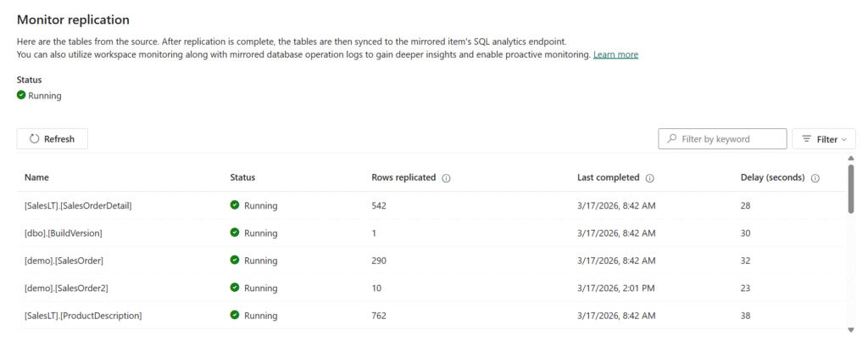The height and width of the screenshot is (342, 868).
Task: Click the ProductDescription row green check icon
Action: point(235,316)
